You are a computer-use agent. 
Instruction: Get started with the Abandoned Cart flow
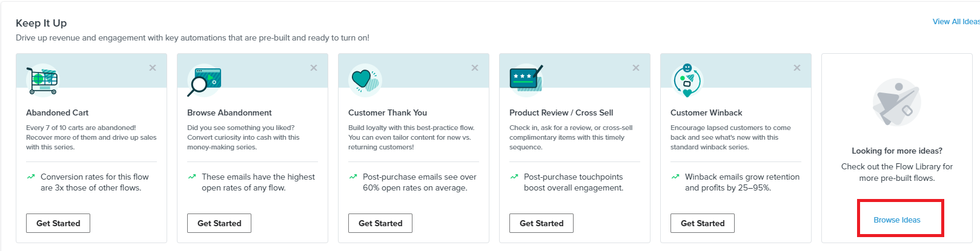tap(58, 223)
